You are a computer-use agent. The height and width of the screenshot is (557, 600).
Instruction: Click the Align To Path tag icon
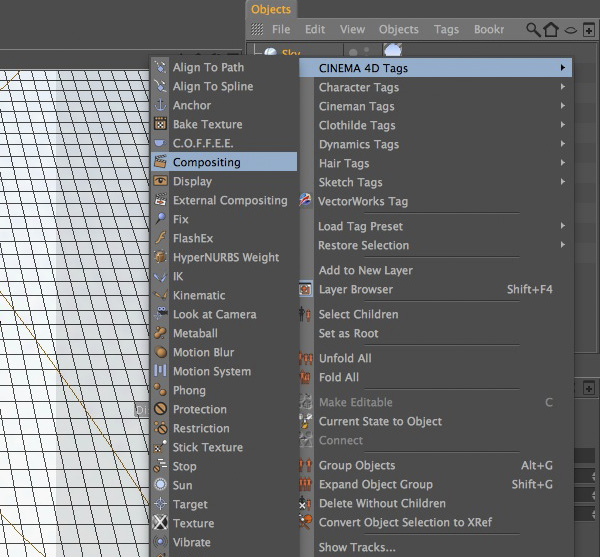click(160, 67)
